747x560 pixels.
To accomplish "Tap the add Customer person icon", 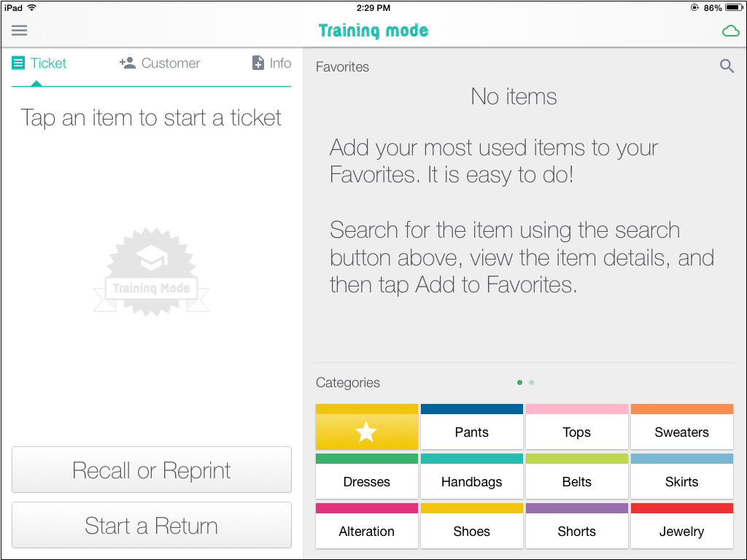I will coord(128,63).
